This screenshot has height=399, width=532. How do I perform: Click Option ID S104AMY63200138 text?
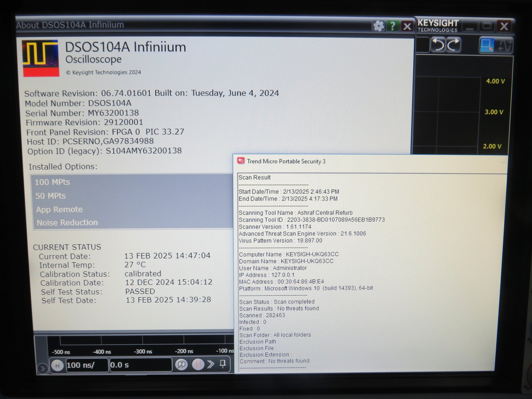tap(104, 151)
